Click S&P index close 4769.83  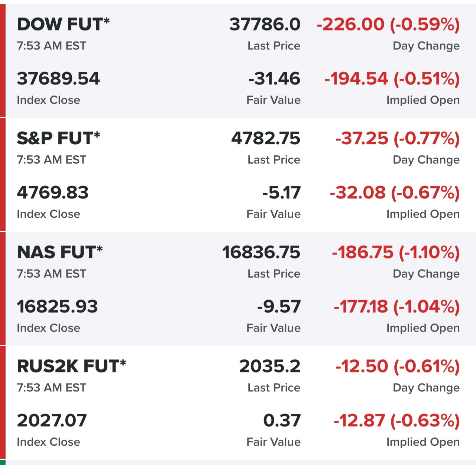53,193
